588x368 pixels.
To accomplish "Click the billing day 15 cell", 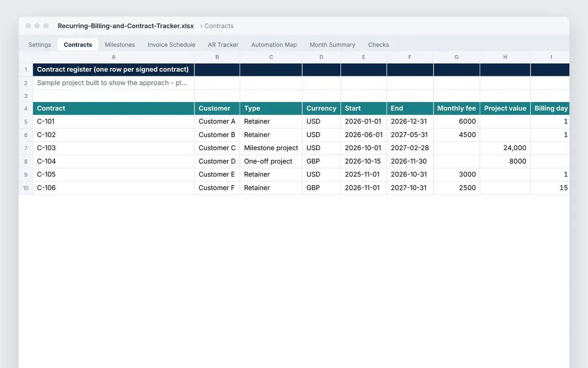I will 550,188.
